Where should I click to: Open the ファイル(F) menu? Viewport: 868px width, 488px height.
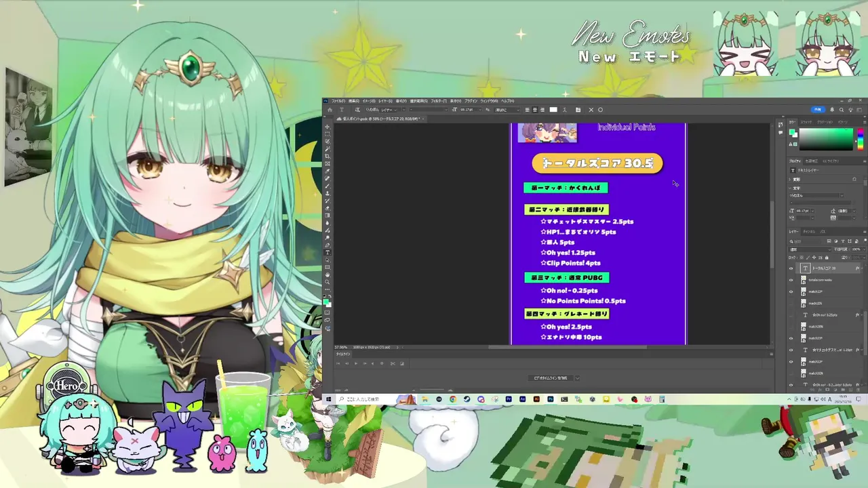338,101
